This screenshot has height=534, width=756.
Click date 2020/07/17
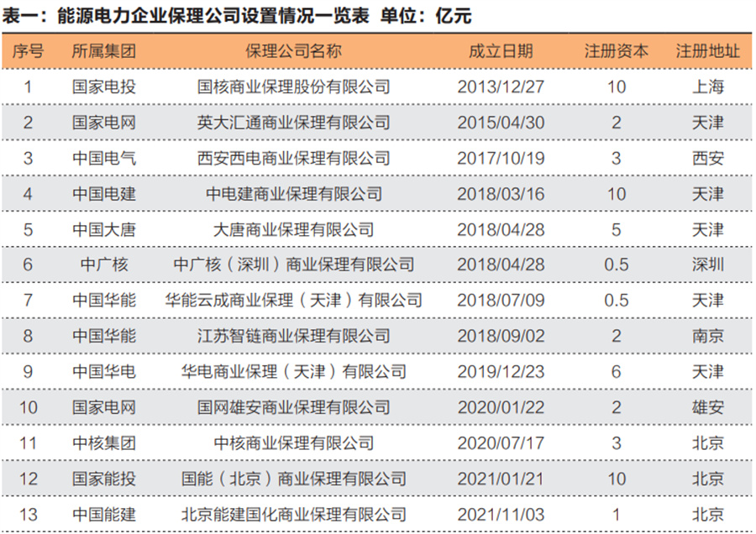[x=501, y=443]
